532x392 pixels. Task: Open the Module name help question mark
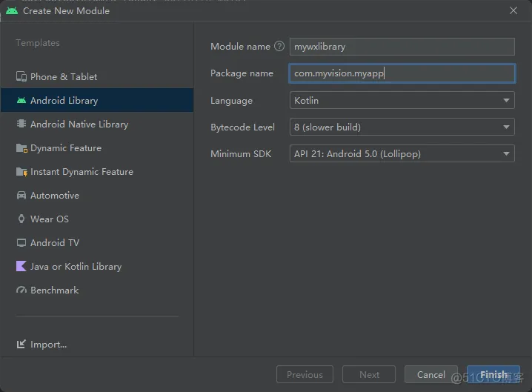click(279, 46)
